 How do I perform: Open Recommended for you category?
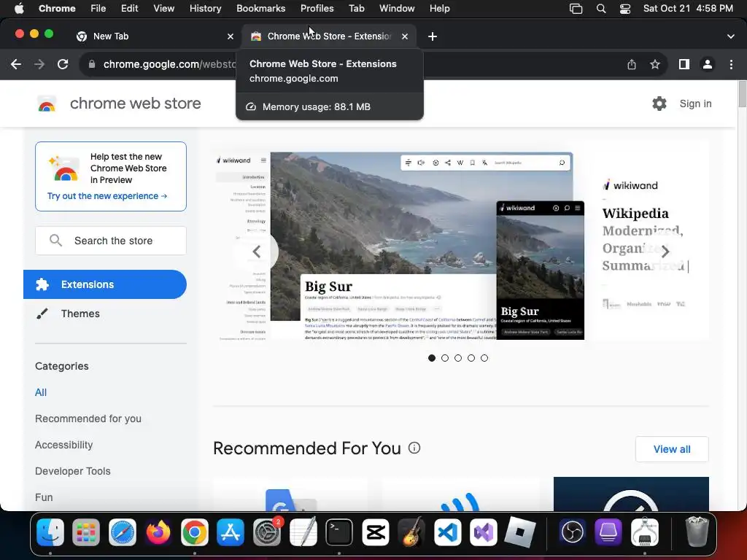pyautogui.click(x=88, y=419)
